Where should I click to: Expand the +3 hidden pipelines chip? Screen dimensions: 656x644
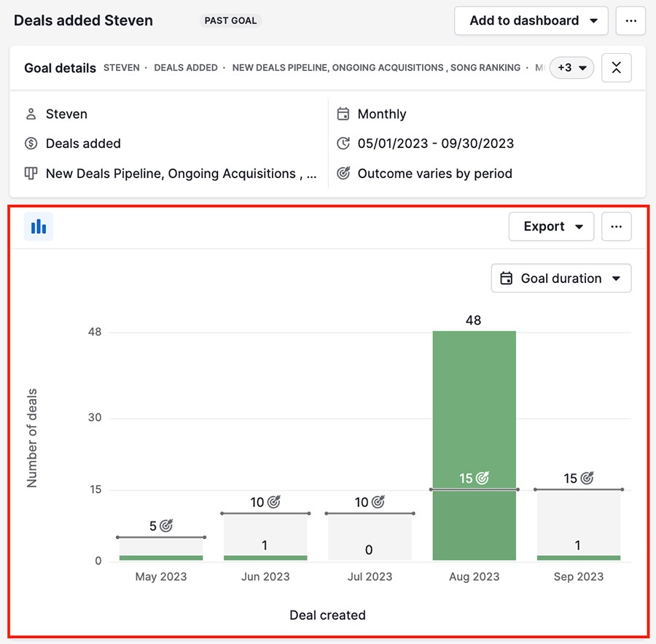(x=572, y=67)
